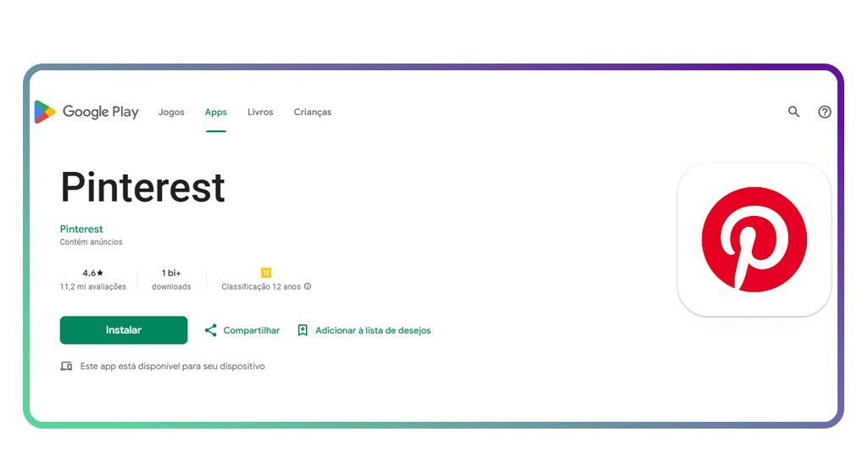Open the green Pinterest developer link
Screen dimensions: 868x454
(81, 229)
